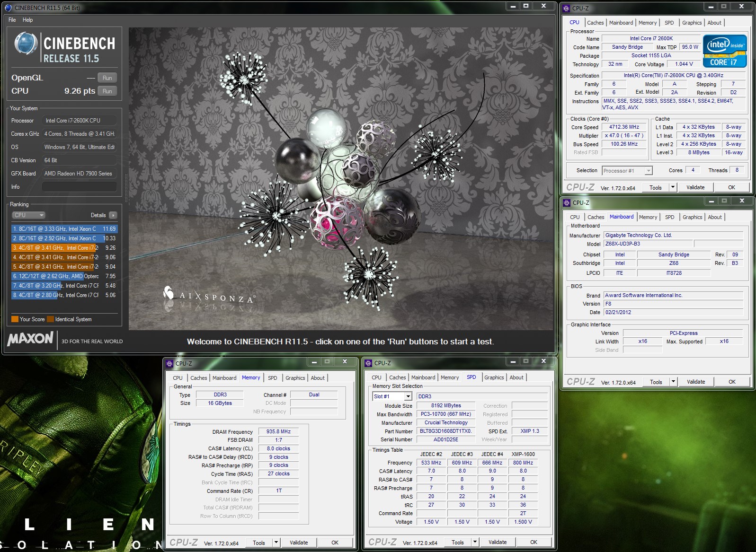Viewport: 756px width, 552px height.
Task: Run the OpenGL benchmark test
Action: point(107,78)
